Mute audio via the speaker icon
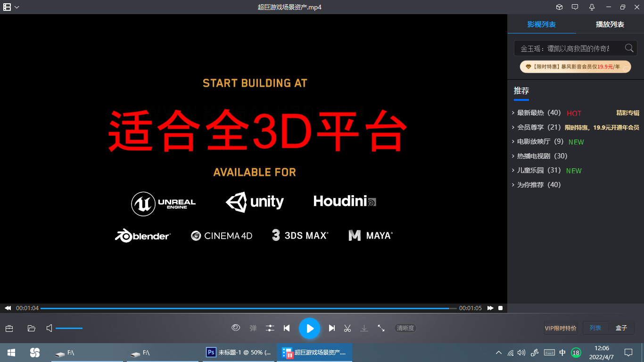644x362 pixels. (49, 328)
